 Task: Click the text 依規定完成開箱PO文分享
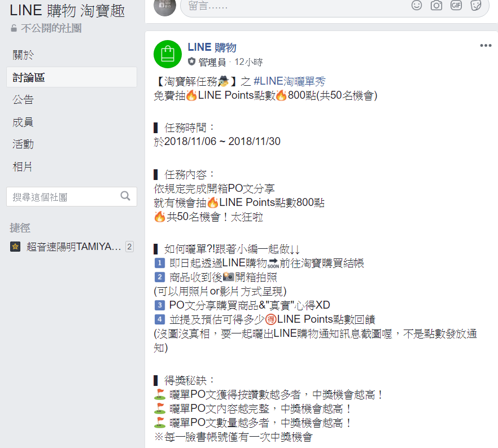point(215,188)
